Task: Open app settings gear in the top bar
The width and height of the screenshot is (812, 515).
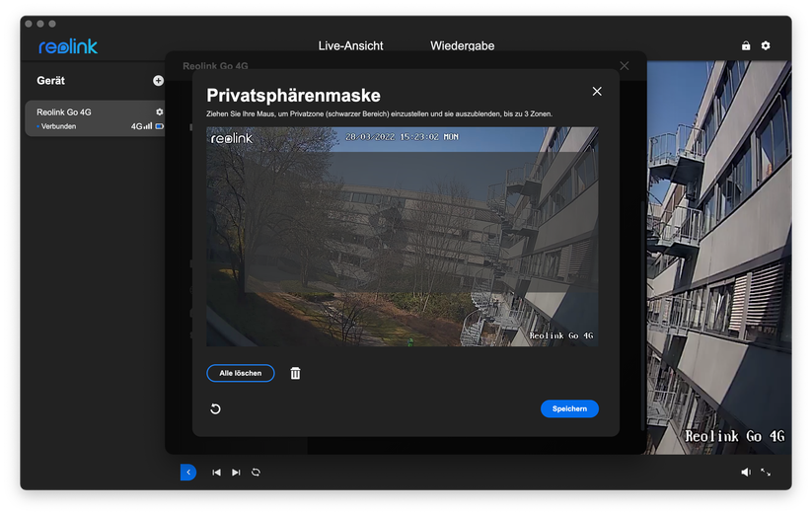Action: 766,46
